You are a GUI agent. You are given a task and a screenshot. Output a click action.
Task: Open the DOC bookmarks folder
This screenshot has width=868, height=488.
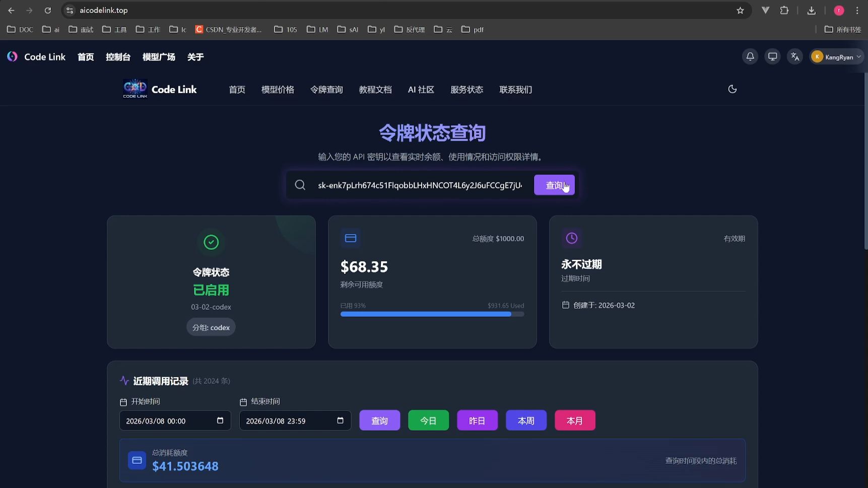click(x=20, y=29)
